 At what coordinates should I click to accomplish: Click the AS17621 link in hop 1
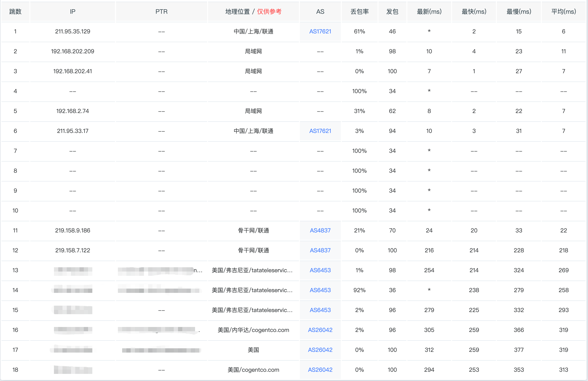(320, 32)
